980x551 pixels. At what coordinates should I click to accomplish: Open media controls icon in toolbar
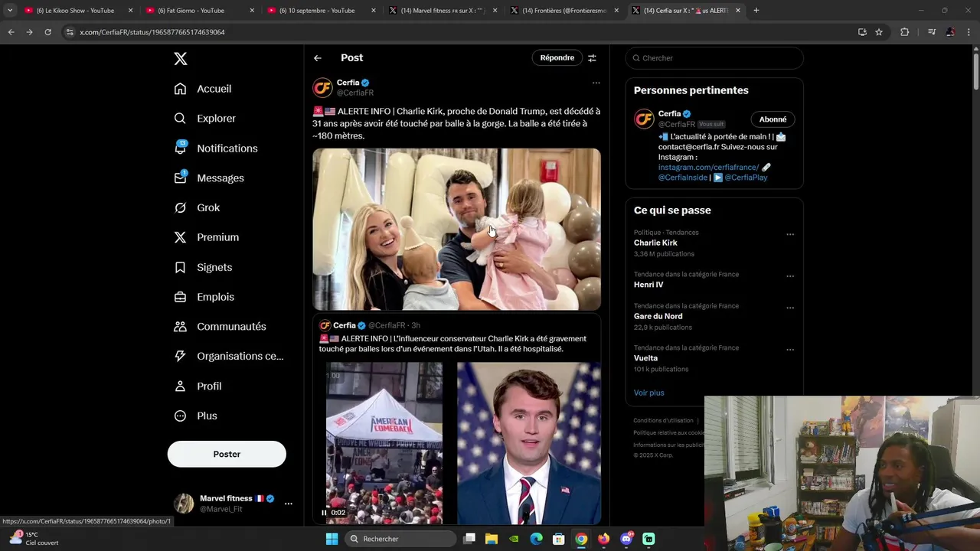[x=932, y=32]
